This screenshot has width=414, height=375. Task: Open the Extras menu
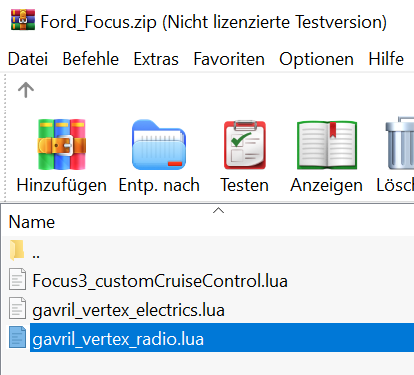click(x=156, y=59)
